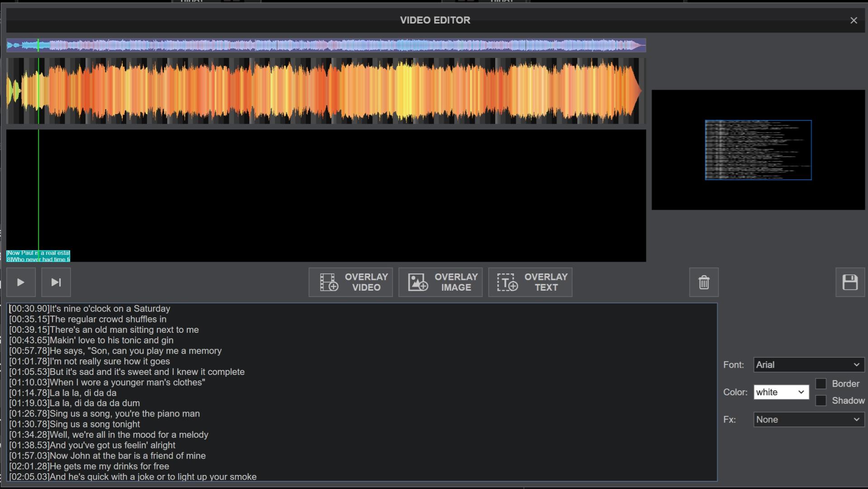Seek in the small overview waveform strip
Viewport: 868px width, 489px height.
coord(326,45)
